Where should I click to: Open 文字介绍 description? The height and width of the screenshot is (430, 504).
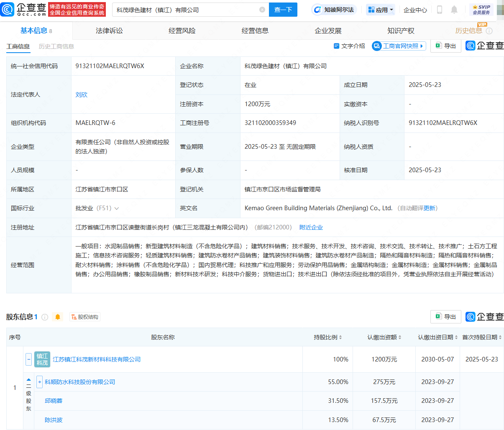click(x=349, y=46)
